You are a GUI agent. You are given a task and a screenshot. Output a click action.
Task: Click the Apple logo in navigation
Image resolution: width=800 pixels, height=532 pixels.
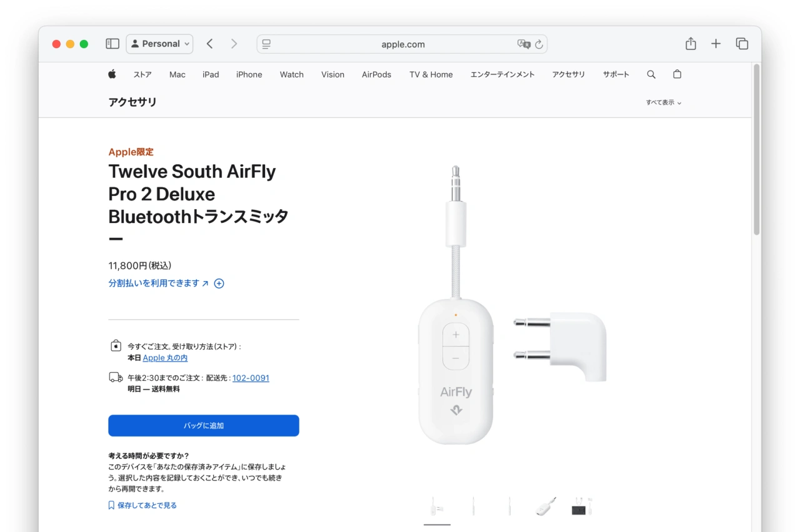pyautogui.click(x=112, y=74)
